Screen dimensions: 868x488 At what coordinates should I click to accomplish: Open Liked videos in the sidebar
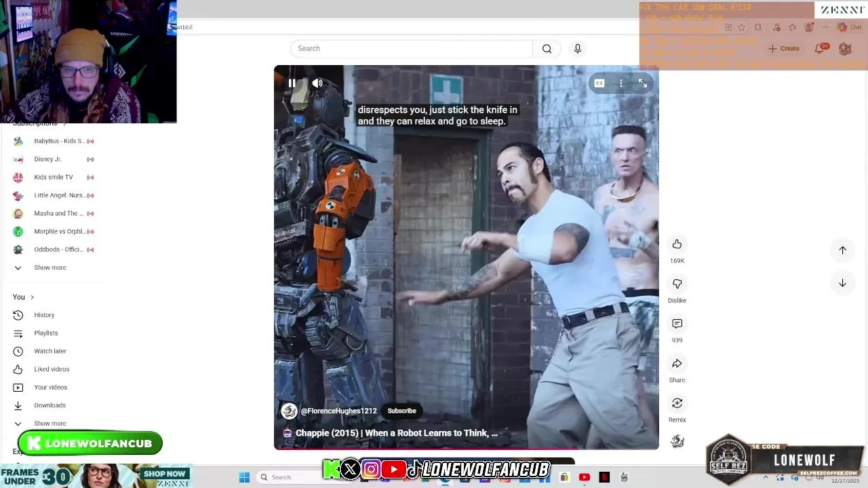pos(52,369)
